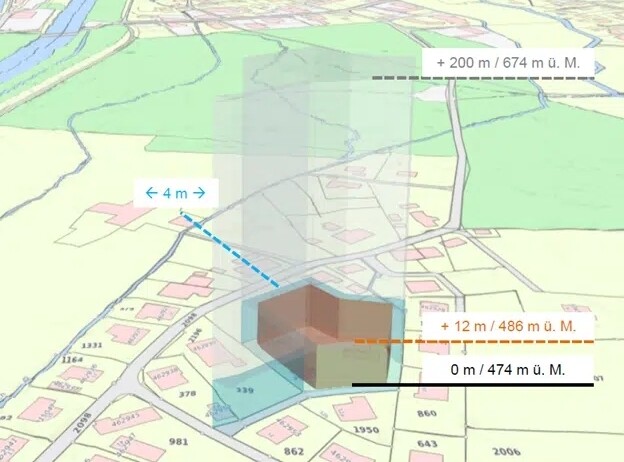Image resolution: width=624 pixels, height=462 pixels.
Task: Click parcel number 860 on the map
Action: tap(427, 412)
